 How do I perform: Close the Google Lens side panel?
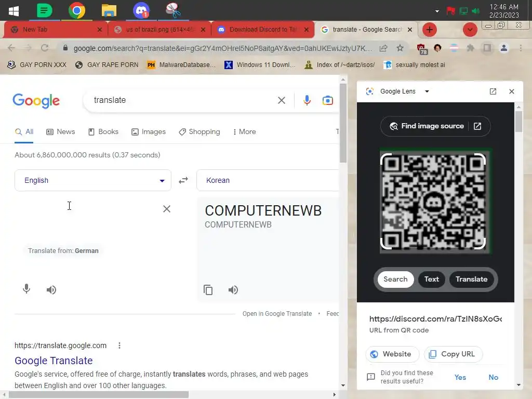512,91
